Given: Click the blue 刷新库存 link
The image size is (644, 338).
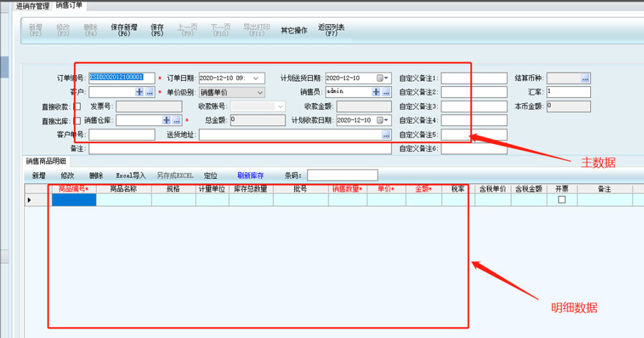Looking at the screenshot, I should (250, 175).
